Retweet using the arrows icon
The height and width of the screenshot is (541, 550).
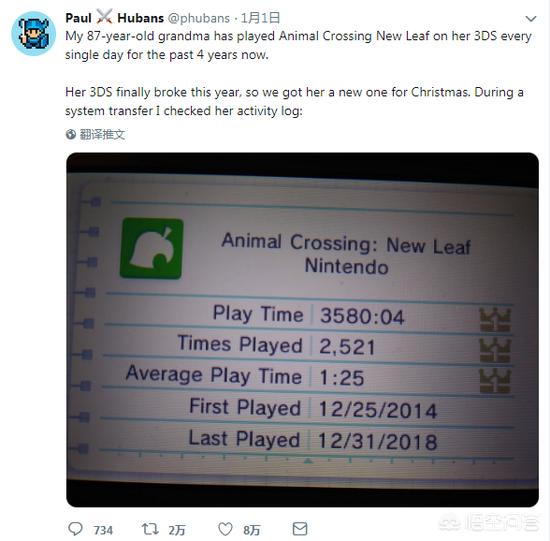point(150,529)
